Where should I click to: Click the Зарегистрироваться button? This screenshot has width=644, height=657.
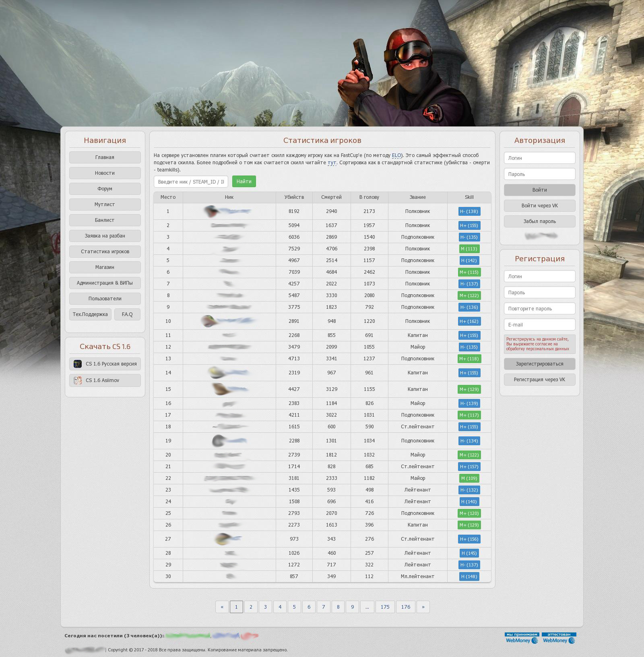pos(539,364)
